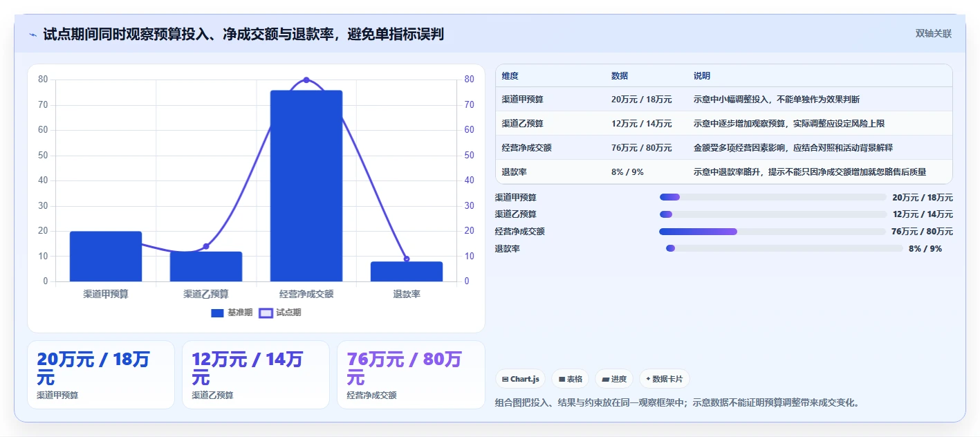Click description starting 示意中小幅调整投入
This screenshot has height=437, width=980.
[777, 100]
